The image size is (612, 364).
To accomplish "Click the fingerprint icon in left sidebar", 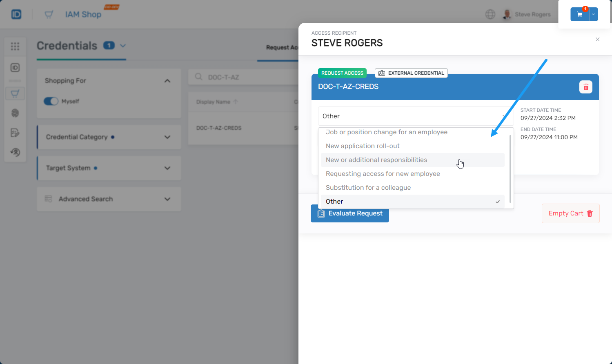I will [x=15, y=113].
